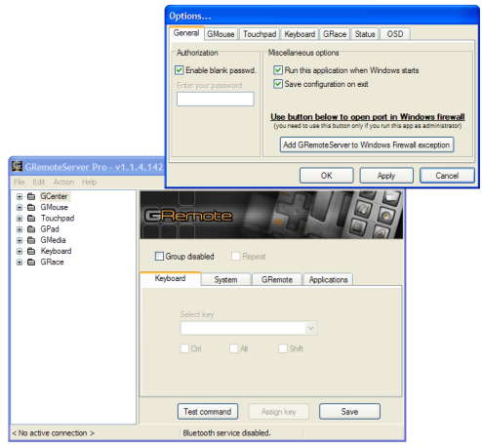The height and width of the screenshot is (448, 482).
Task: Switch to the Keyboard tab in Options
Action: pos(300,34)
